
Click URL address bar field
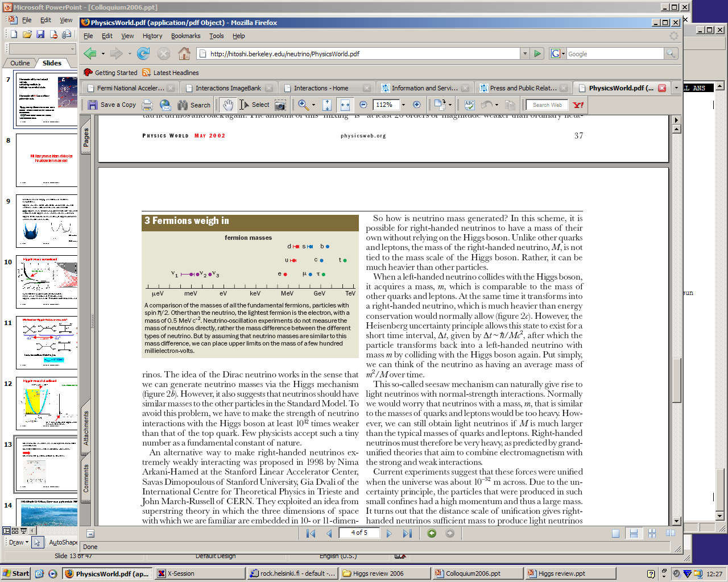358,53
